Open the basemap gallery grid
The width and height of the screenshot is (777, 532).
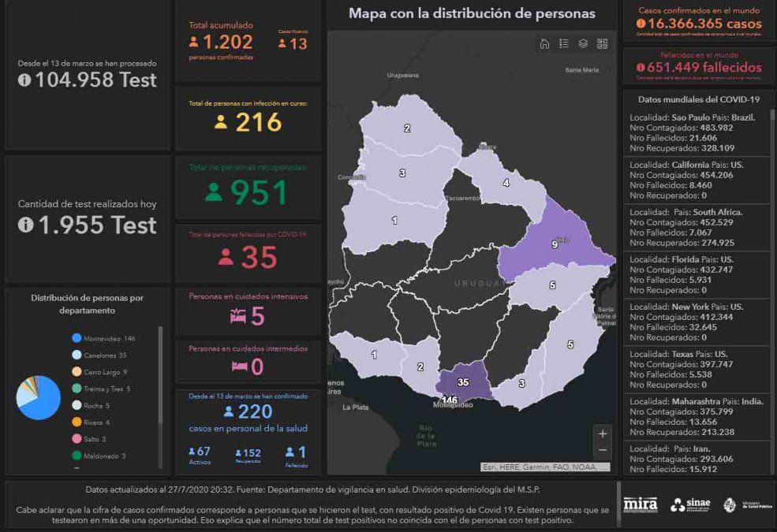(603, 44)
